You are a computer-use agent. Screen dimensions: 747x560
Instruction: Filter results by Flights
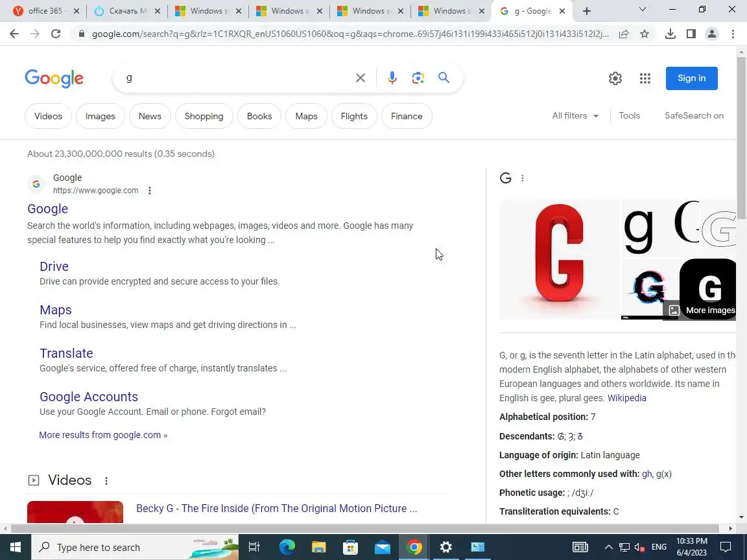tap(354, 116)
